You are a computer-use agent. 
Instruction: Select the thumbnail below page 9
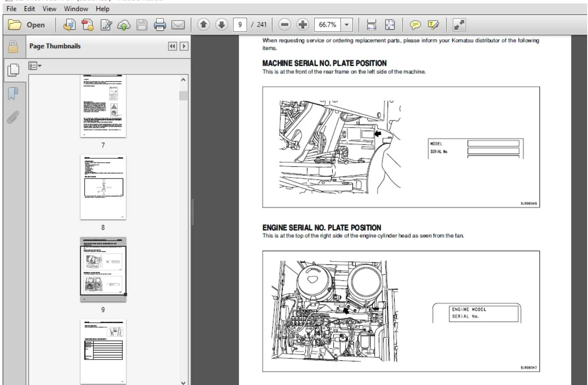[103, 351]
